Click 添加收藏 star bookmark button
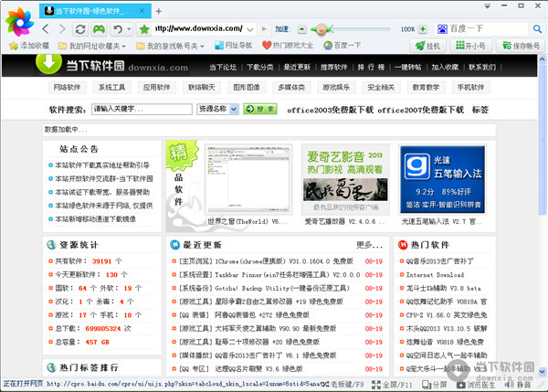This screenshot has height=392, width=548. pos(29,46)
